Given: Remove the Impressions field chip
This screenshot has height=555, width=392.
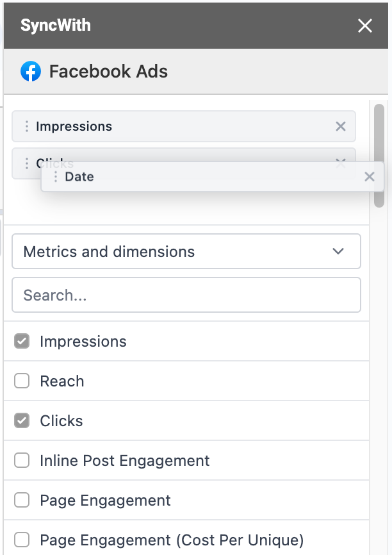Looking at the screenshot, I should point(341,126).
